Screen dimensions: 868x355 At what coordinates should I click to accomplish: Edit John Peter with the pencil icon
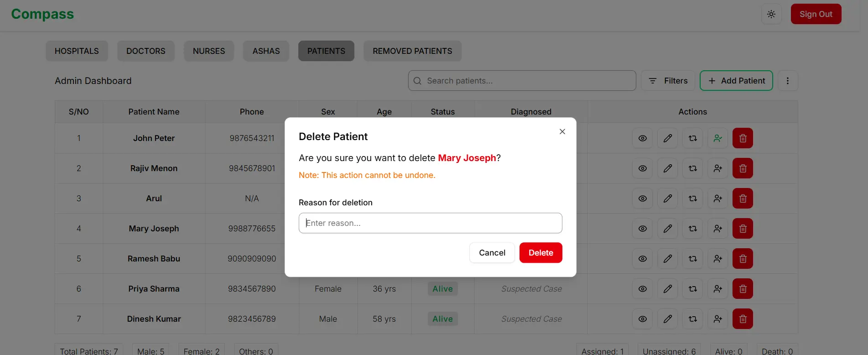click(x=668, y=138)
